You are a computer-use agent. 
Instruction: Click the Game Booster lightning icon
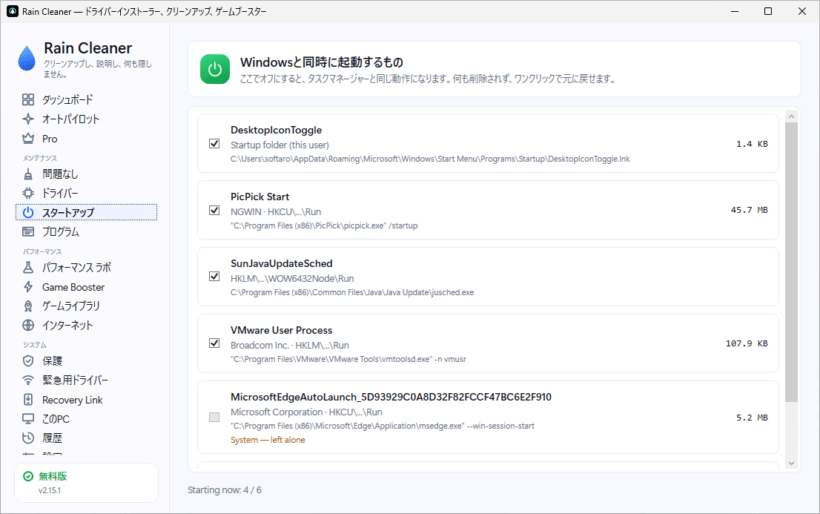point(28,287)
